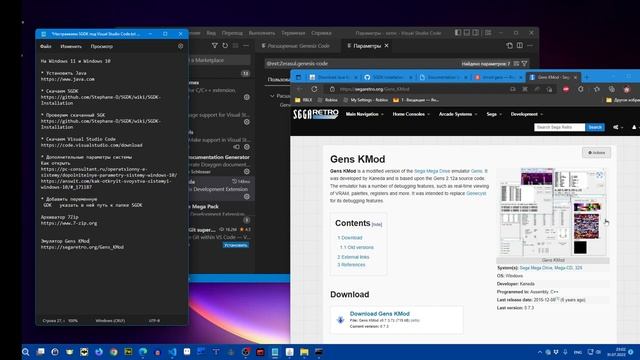Collapse the Расширения settings tree chevron
Screen dimensions: 640x360
click(272, 96)
